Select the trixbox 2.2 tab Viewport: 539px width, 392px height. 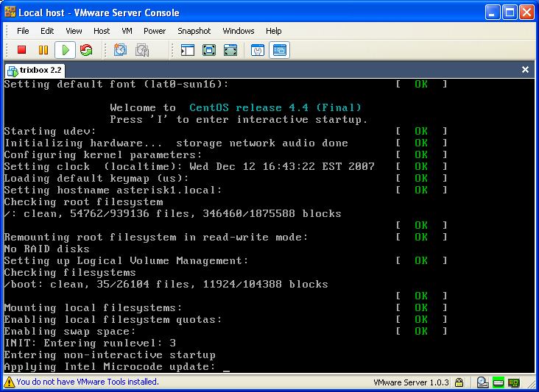pos(35,71)
